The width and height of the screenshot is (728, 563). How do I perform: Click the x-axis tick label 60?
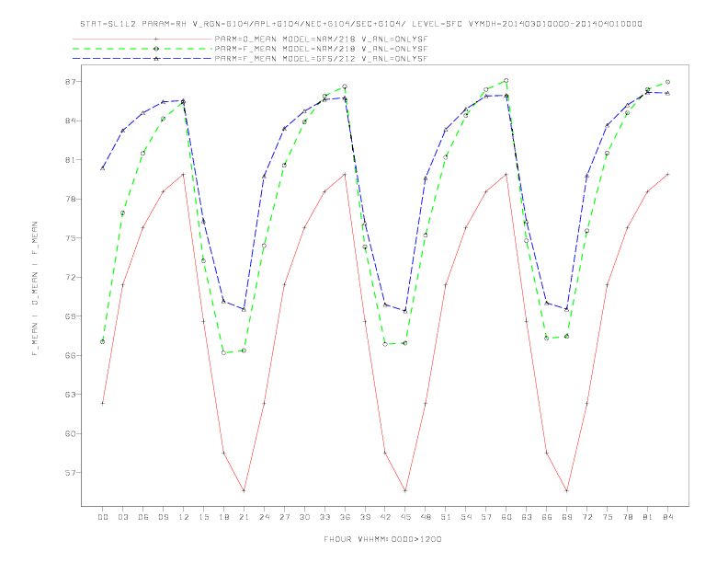pos(506,517)
